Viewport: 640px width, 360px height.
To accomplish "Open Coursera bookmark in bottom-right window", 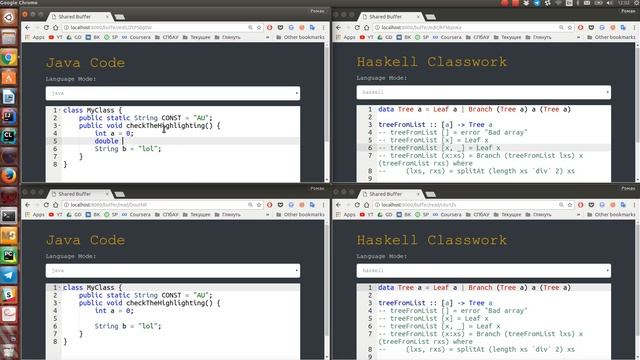I will pyautogui.click(x=447, y=214).
